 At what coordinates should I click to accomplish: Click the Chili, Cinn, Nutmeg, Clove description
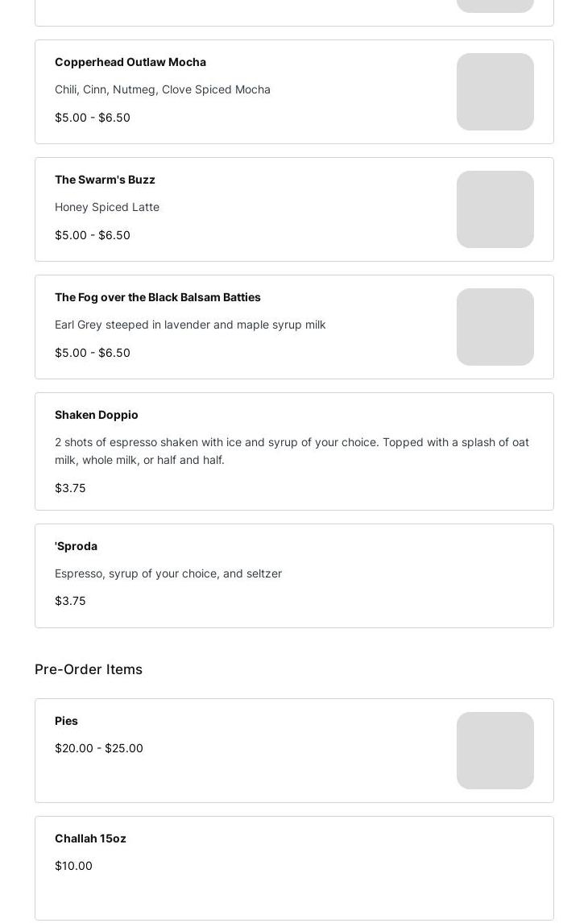pos(163,89)
